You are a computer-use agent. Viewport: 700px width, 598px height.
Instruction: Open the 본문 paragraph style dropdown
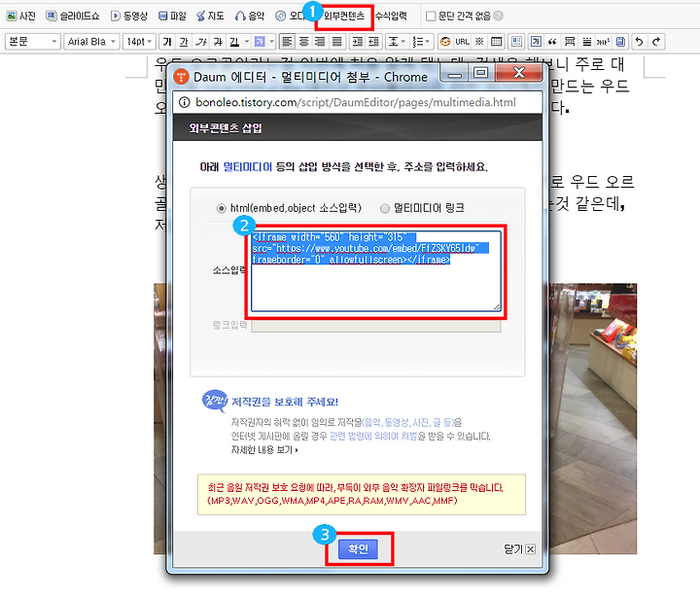tap(32, 42)
